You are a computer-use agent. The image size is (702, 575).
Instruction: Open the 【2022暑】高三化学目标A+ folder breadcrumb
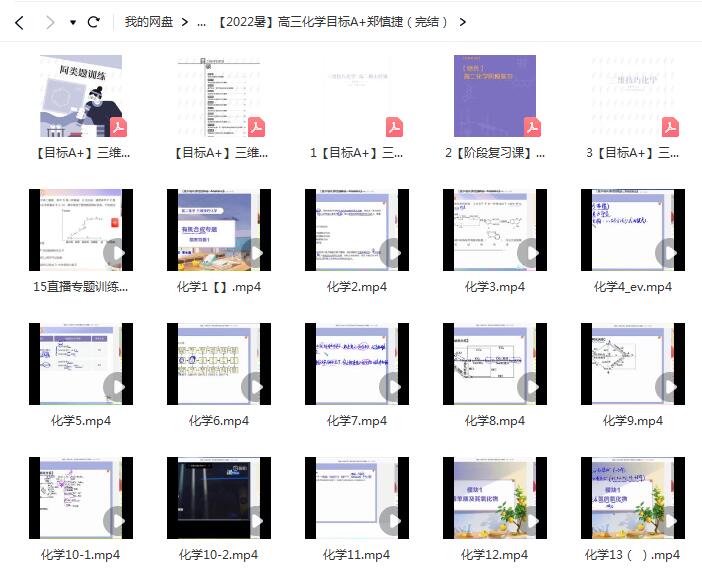(x=332, y=21)
